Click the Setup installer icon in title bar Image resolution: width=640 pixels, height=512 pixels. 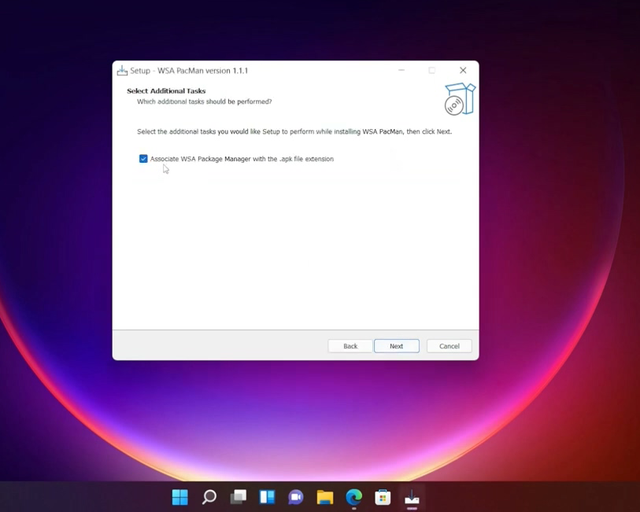pos(122,71)
